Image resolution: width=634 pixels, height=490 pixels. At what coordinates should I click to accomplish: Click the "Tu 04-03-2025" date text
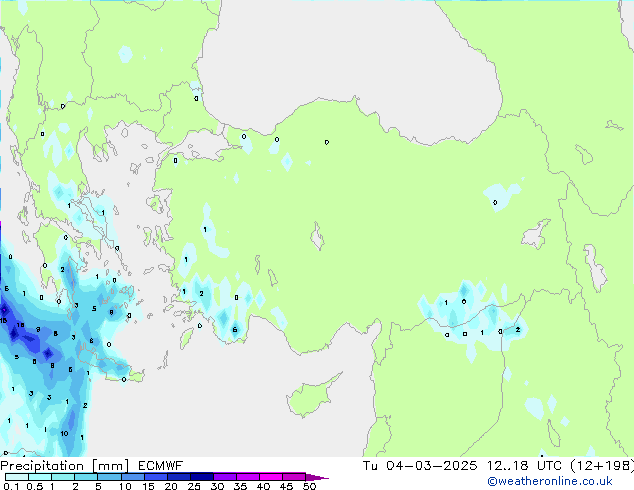coord(420,466)
